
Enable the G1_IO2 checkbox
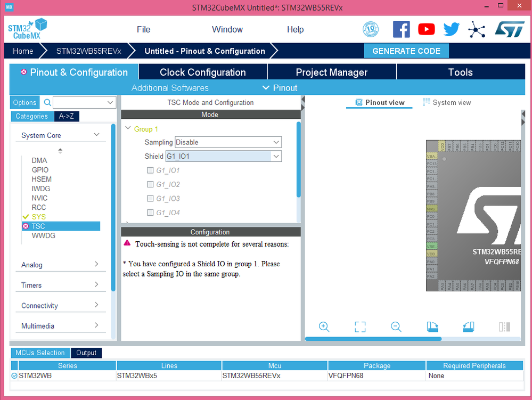[150, 184]
